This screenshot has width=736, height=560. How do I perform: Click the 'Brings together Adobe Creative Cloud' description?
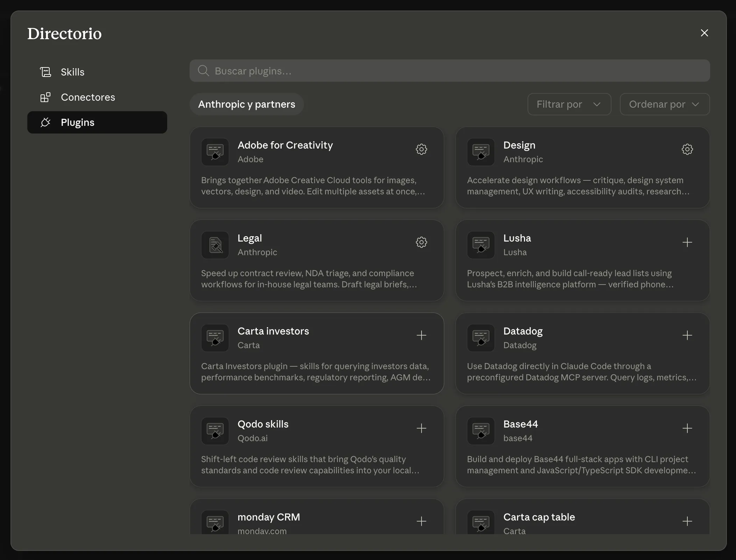[x=313, y=186]
